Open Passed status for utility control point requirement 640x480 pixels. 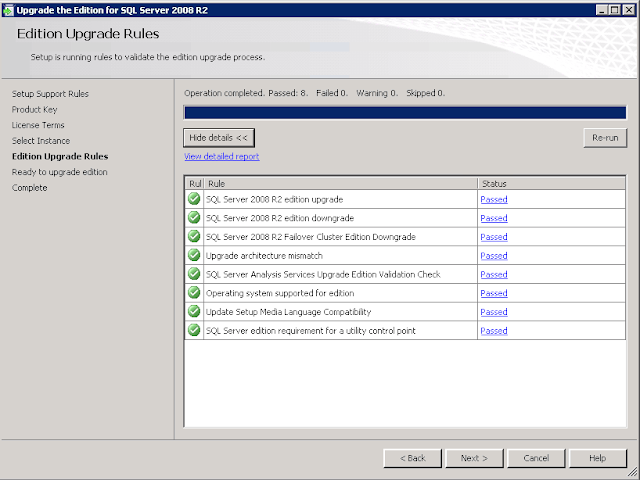click(494, 331)
